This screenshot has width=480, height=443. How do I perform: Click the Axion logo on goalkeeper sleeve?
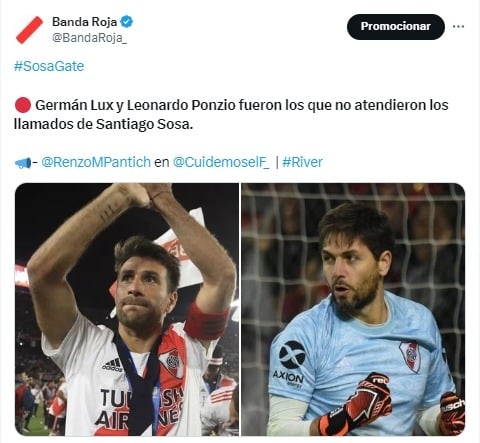(290, 364)
